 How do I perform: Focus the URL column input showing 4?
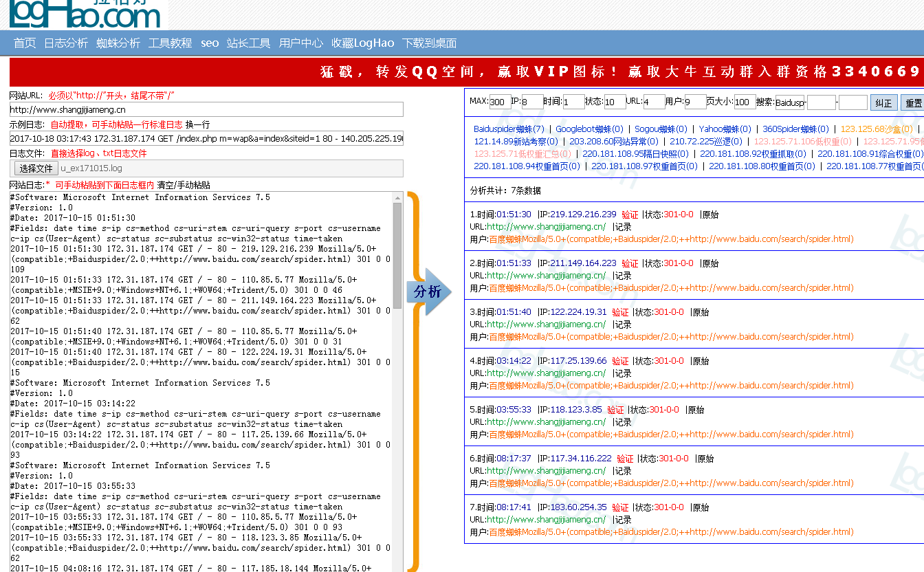pyautogui.click(x=654, y=102)
